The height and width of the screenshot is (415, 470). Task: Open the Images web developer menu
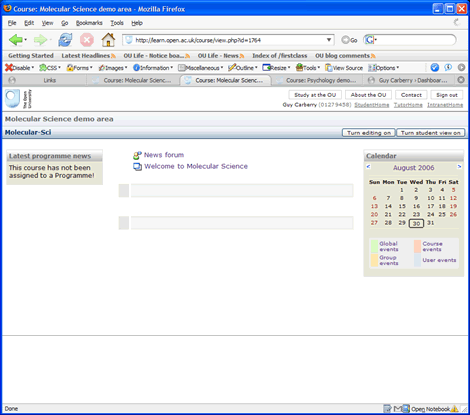[113, 68]
